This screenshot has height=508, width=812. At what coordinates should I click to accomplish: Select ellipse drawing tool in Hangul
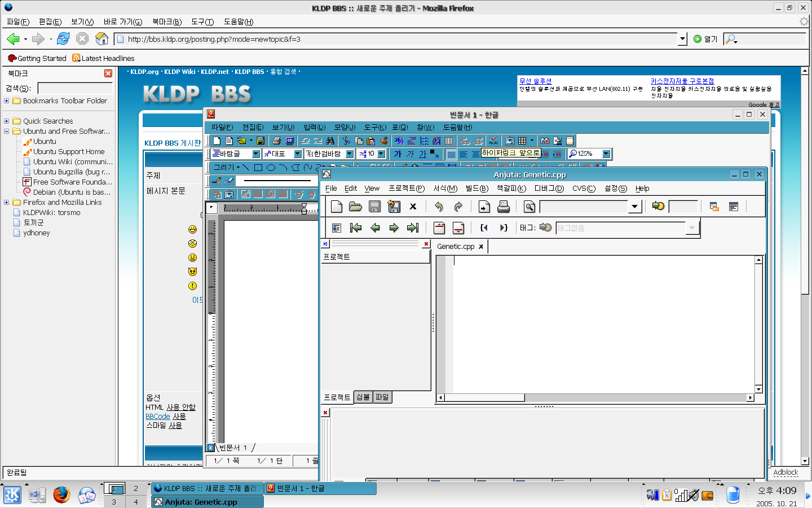[271, 167]
